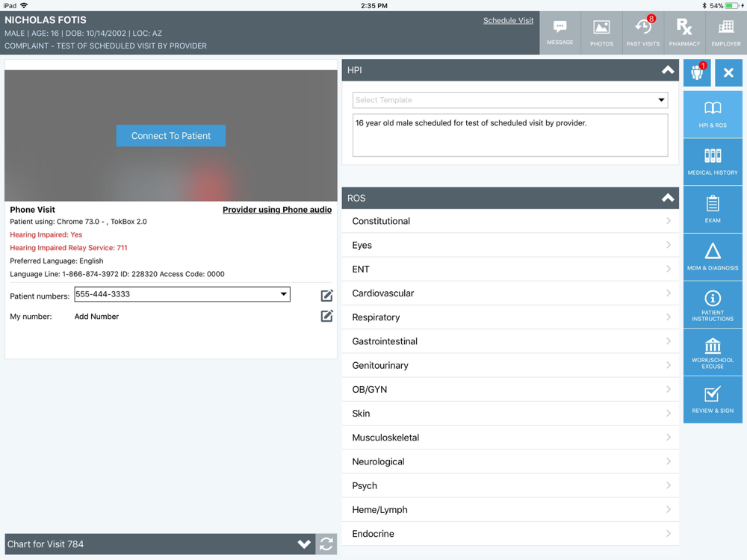Expand the OB/GYN ROS row
This screenshot has width=747, height=560.
coord(510,390)
